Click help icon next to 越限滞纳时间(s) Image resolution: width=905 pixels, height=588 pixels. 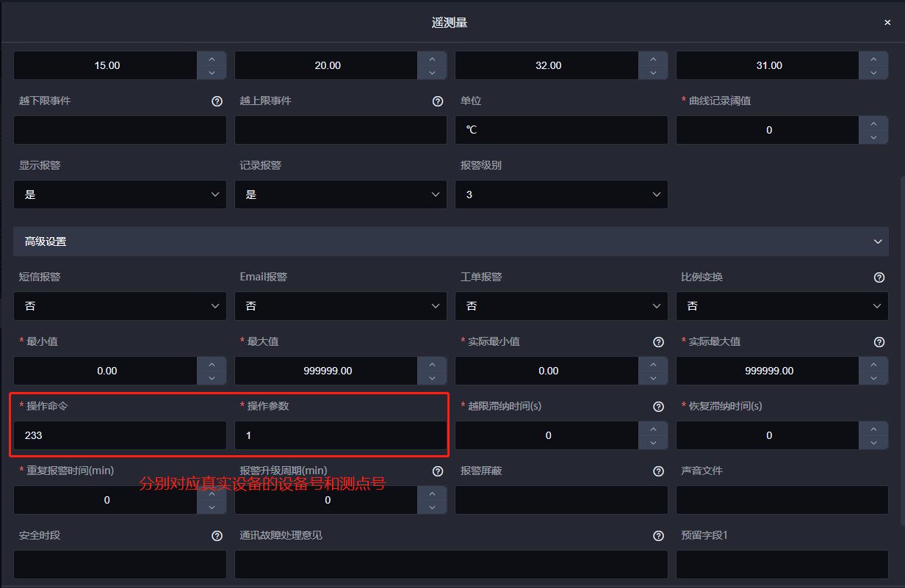tap(658, 407)
